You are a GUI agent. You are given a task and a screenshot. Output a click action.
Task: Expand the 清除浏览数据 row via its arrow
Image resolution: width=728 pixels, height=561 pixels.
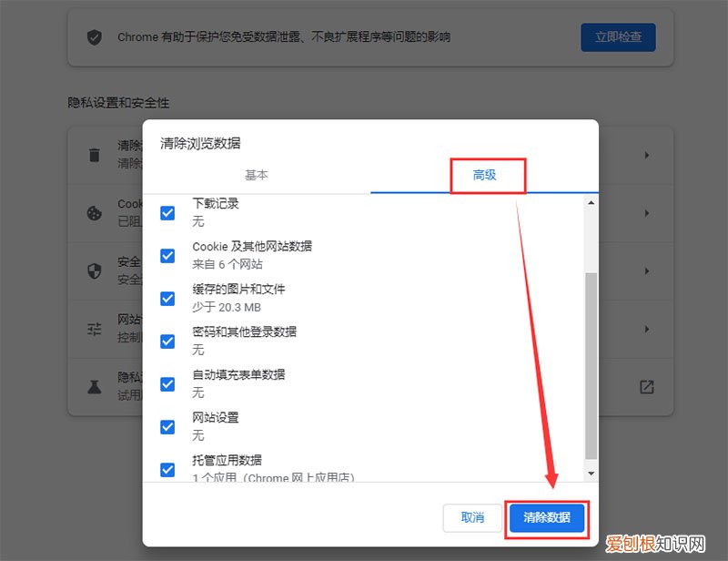pos(646,155)
